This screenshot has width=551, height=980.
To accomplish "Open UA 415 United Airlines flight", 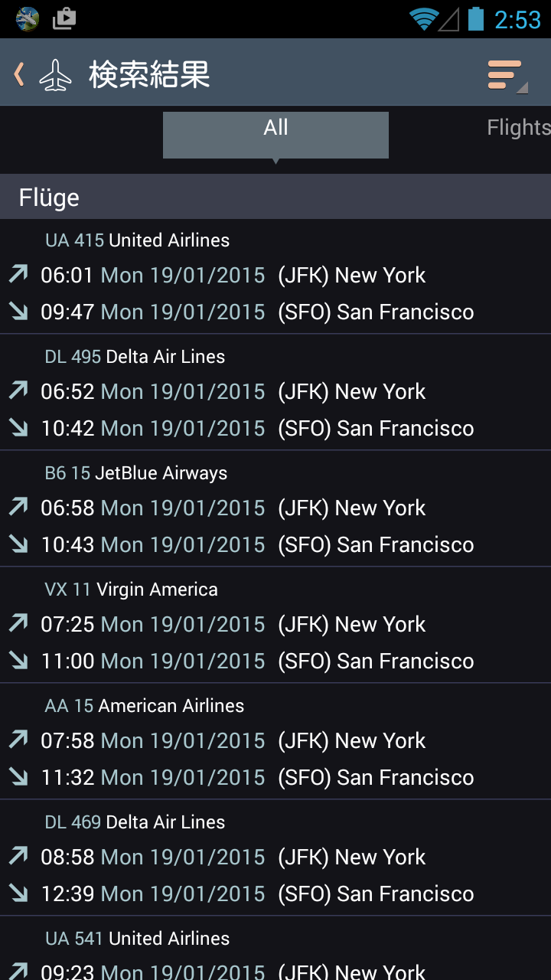I will [275, 276].
